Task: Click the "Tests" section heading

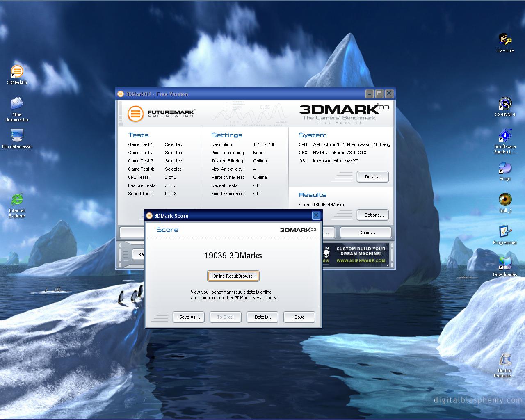Action: click(138, 135)
